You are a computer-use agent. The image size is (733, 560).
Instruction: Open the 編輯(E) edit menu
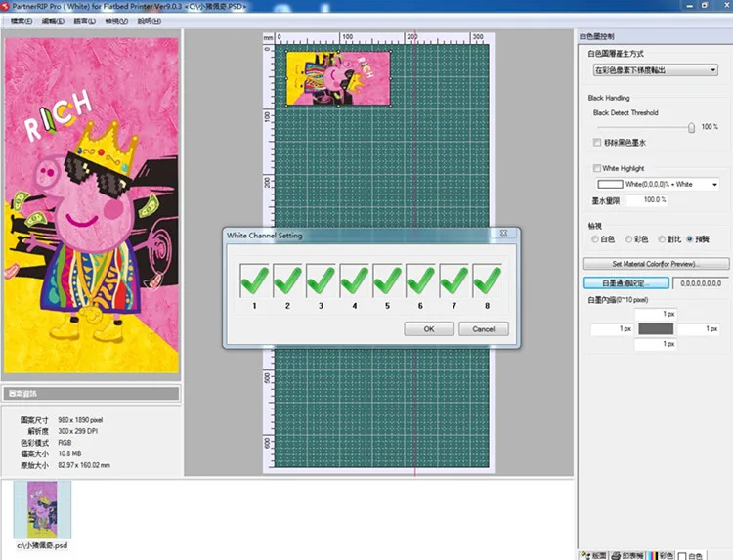point(53,22)
